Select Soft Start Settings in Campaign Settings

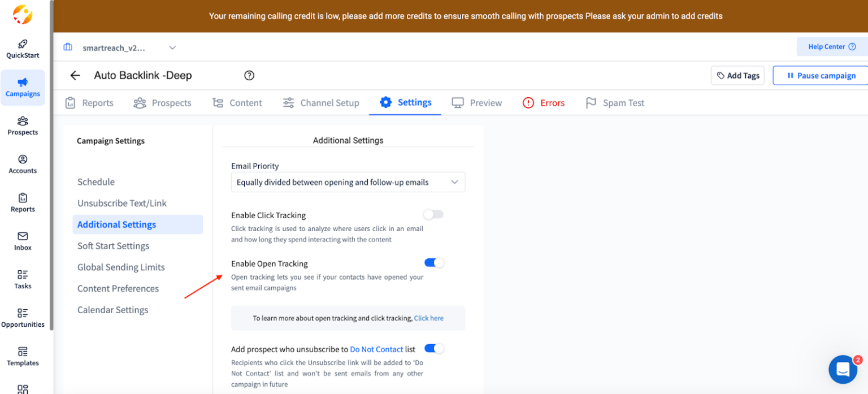[x=113, y=246]
